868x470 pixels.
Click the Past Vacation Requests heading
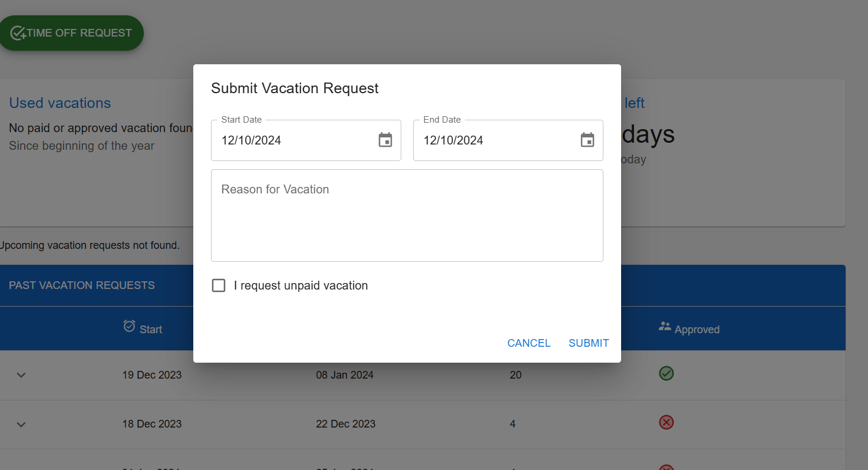[82, 285]
